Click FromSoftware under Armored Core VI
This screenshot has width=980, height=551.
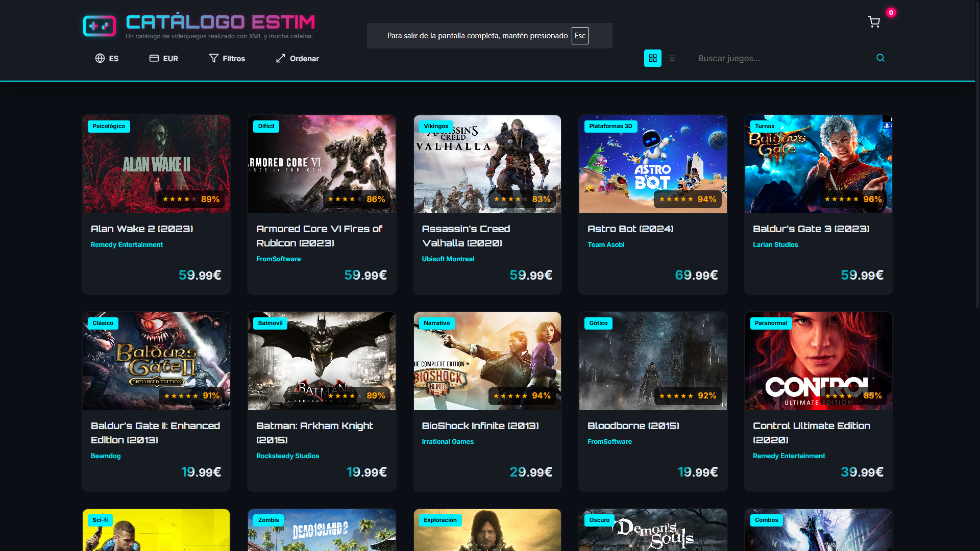click(278, 259)
